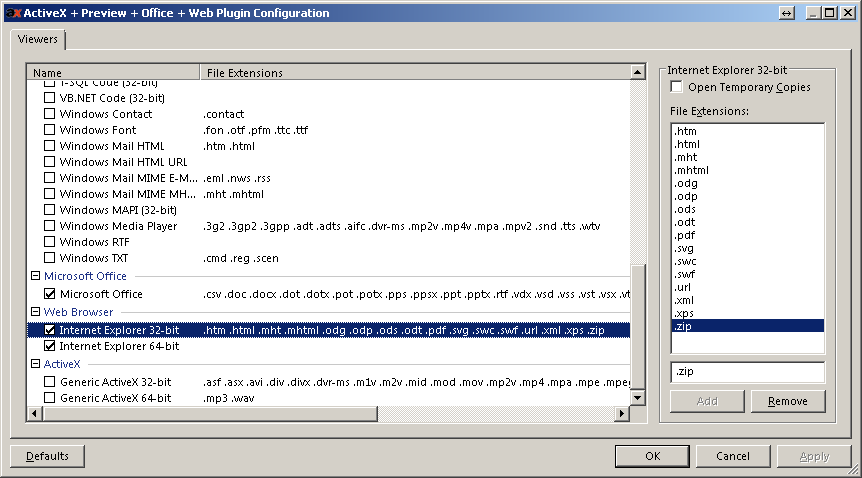The height and width of the screenshot is (478, 862).
Task: Select .odg in the extensions list
Action: [x=748, y=183]
